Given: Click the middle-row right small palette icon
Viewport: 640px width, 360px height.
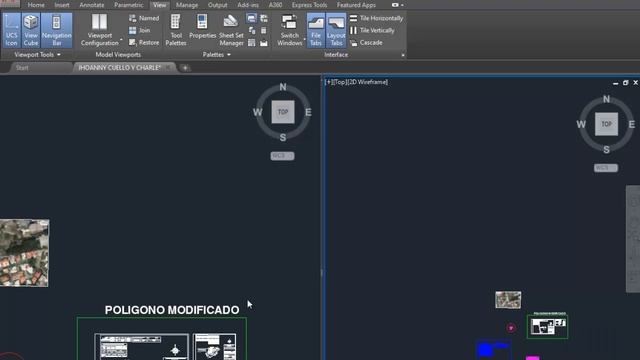Looking at the screenshot, I should 264,31.
